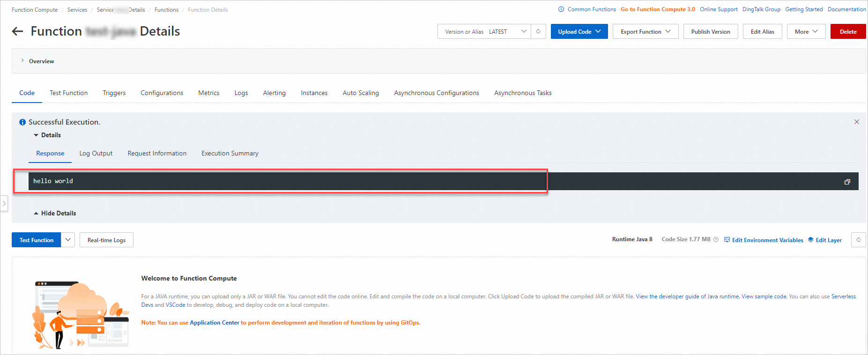This screenshot has width=868, height=355.
Task: Open the Triggers tab
Action: (x=114, y=93)
